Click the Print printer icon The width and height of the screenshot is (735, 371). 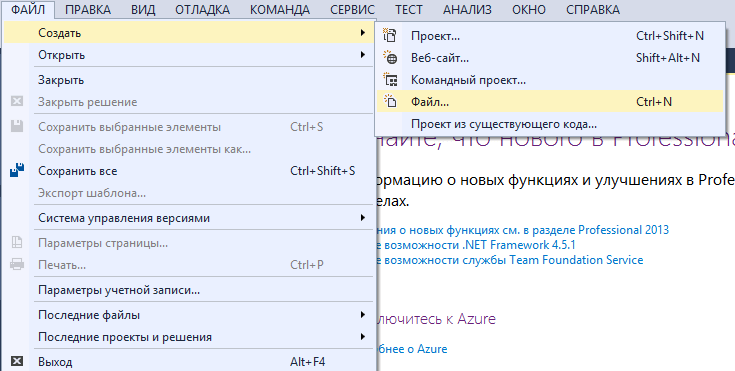pyautogui.click(x=17, y=265)
